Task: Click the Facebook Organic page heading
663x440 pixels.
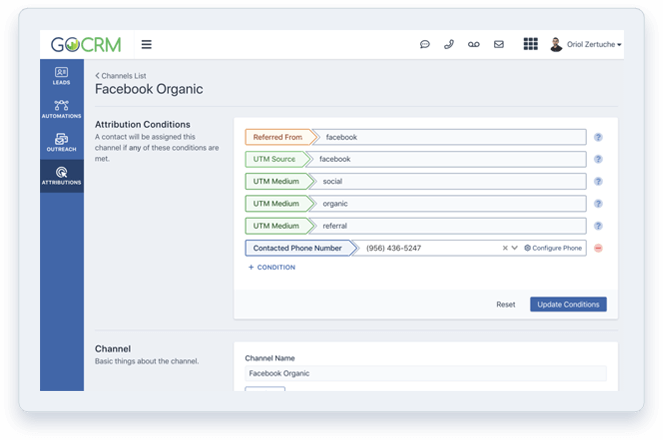Action: coord(149,89)
